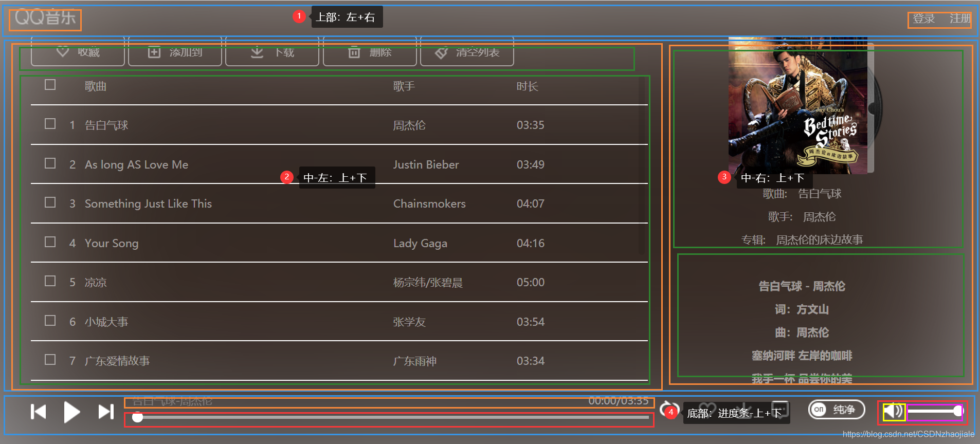Click duration 05:00
Image resolution: width=980 pixels, height=444 pixels.
coord(531,283)
